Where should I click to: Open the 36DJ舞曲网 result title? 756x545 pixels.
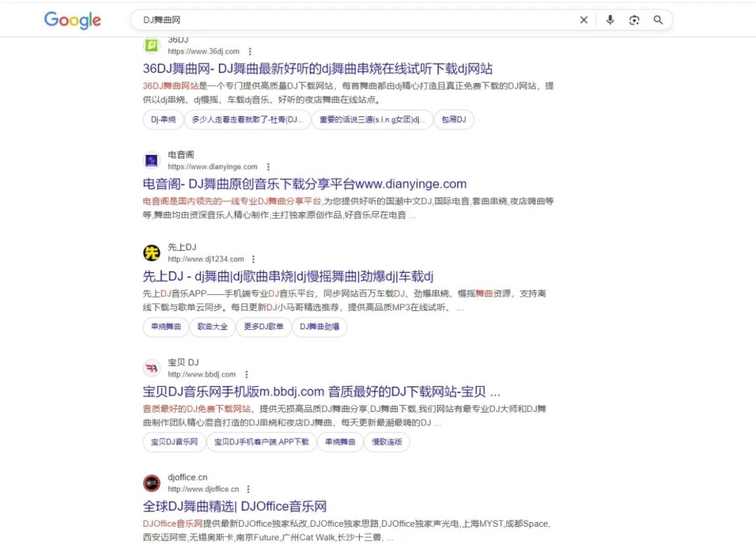tap(317, 69)
